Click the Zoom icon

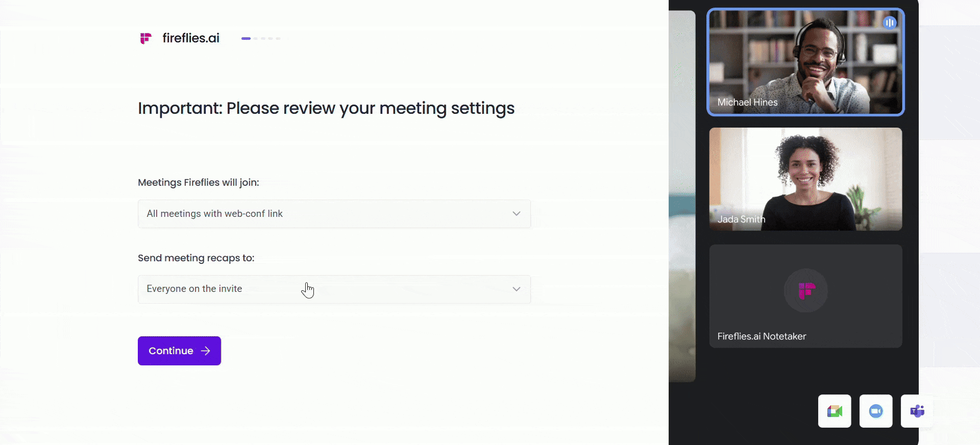(876, 411)
